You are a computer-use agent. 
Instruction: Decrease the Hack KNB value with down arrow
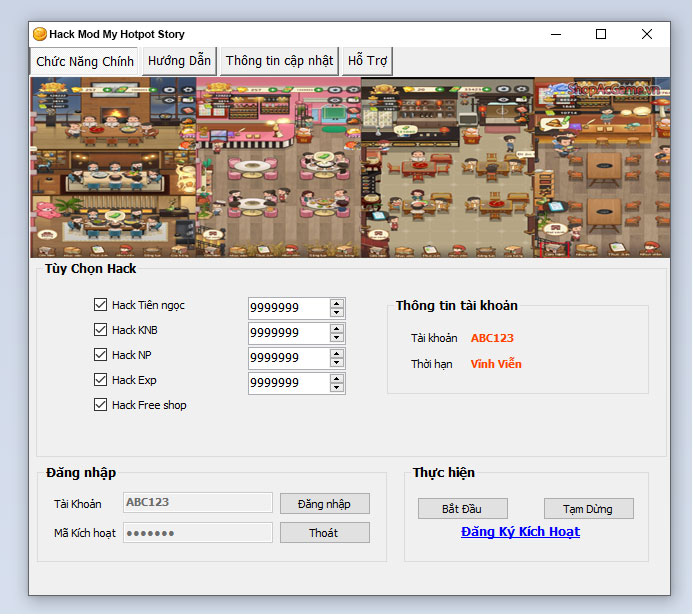[337, 338]
